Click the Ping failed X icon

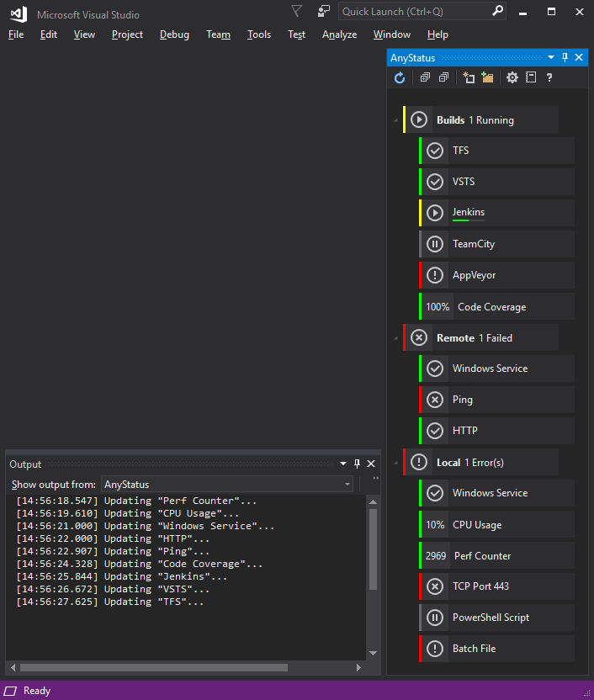[435, 400]
